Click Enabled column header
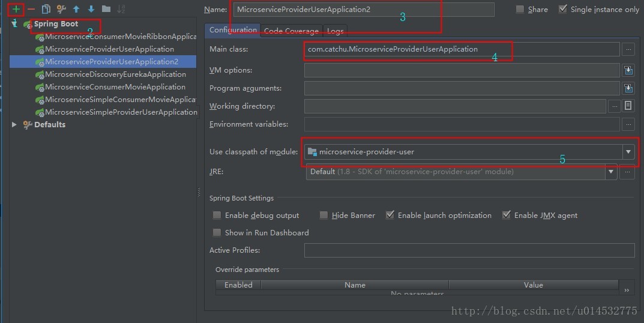Viewport: 644px width, 323px height. 238,285
